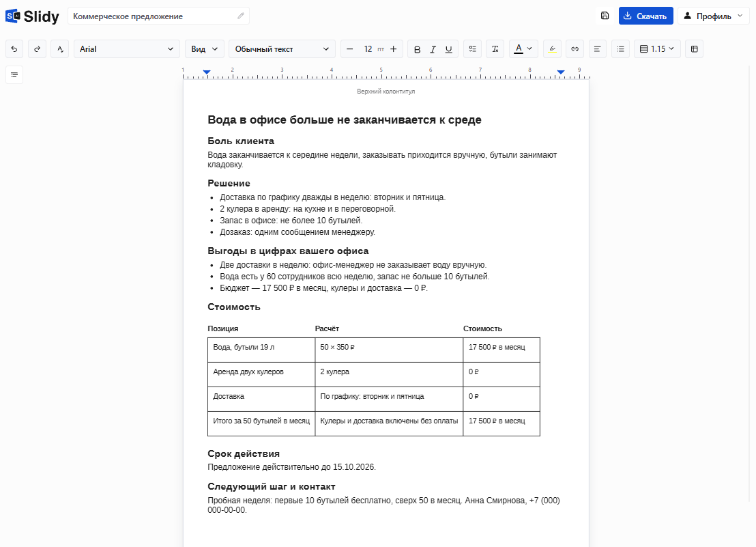The width and height of the screenshot is (756, 547).
Task: Click the 50 × 350 ₽ cell
Action: 389,350
